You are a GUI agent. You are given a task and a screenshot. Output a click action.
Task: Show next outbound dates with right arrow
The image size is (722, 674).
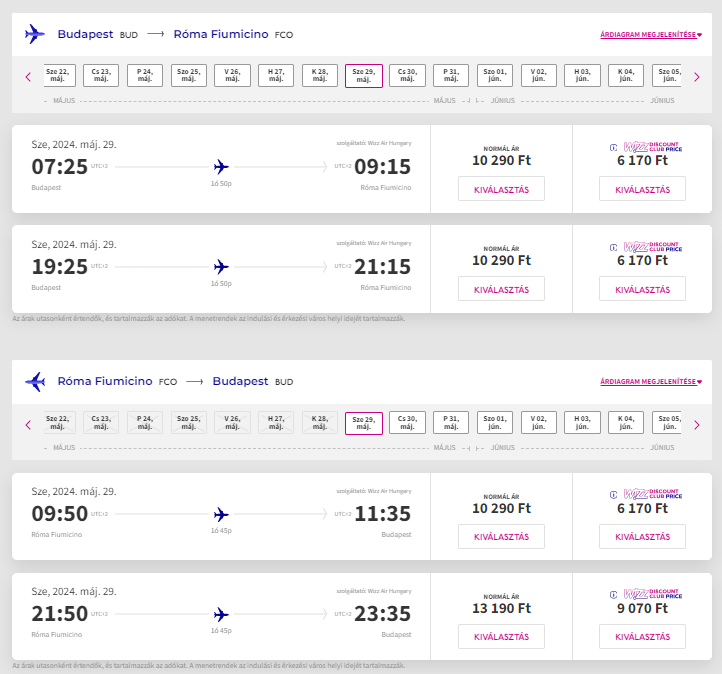pos(697,77)
